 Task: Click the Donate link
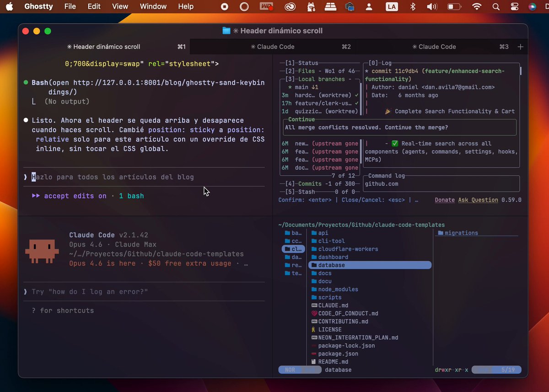click(445, 200)
